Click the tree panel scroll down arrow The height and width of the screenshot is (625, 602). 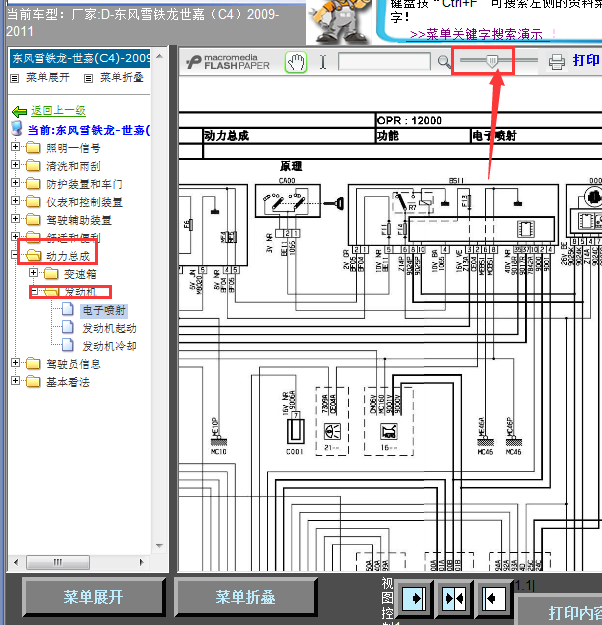(159, 546)
